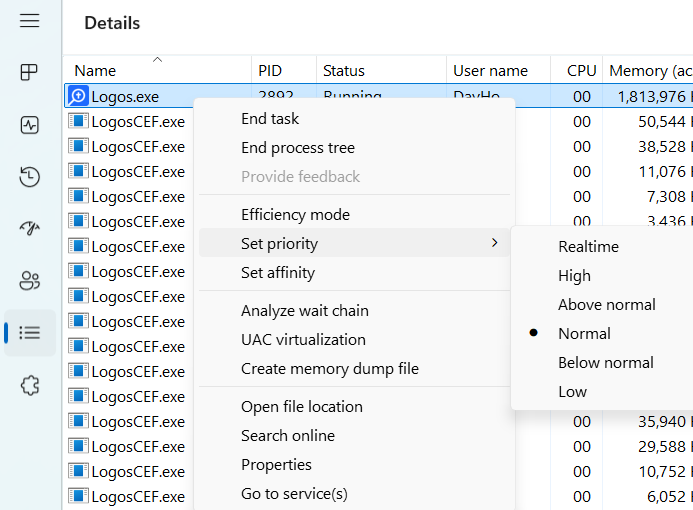Click memory value 35,940
Viewport: 693px width, 510px height.
coord(662,422)
